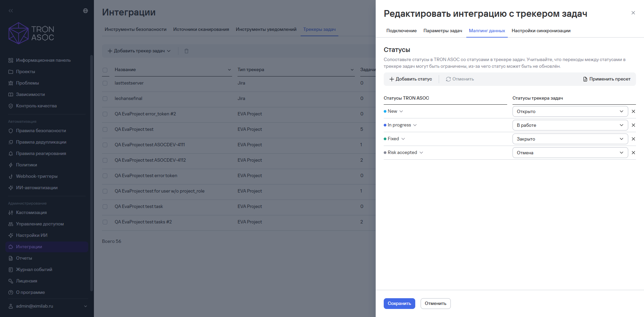
Task: Check the lasttestserver row checkbox
Action: tap(105, 83)
